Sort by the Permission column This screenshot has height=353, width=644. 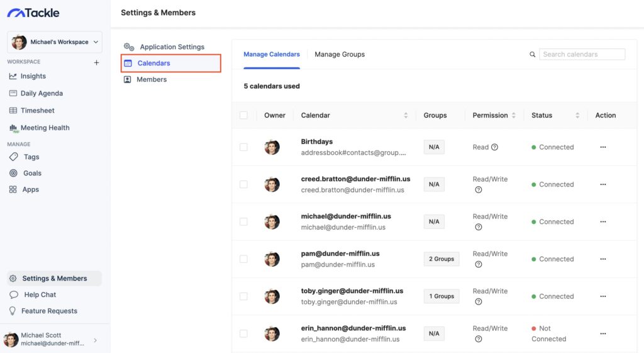513,115
